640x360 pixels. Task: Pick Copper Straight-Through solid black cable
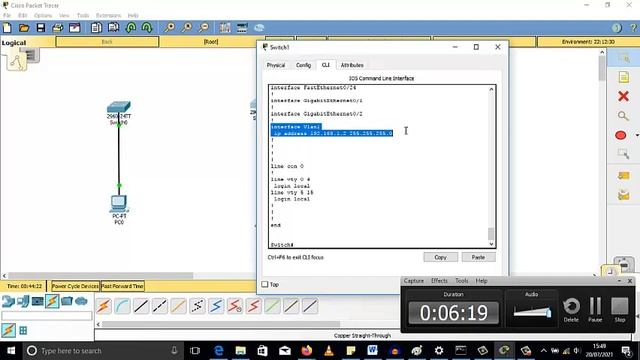[141, 306]
